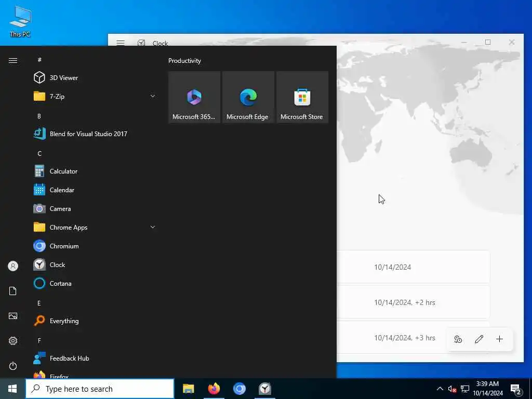Open Calculator app
This screenshot has height=399, width=532.
[x=95, y=171]
